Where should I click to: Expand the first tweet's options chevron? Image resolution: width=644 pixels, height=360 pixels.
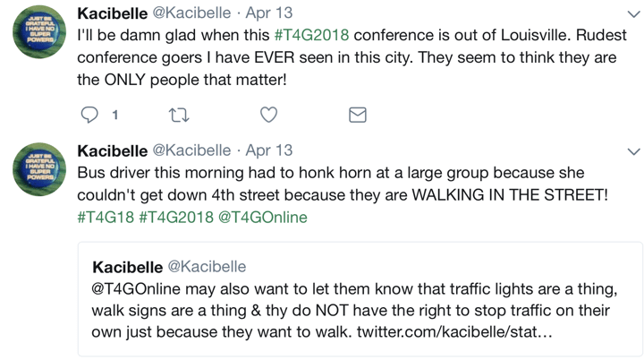pos(633,13)
